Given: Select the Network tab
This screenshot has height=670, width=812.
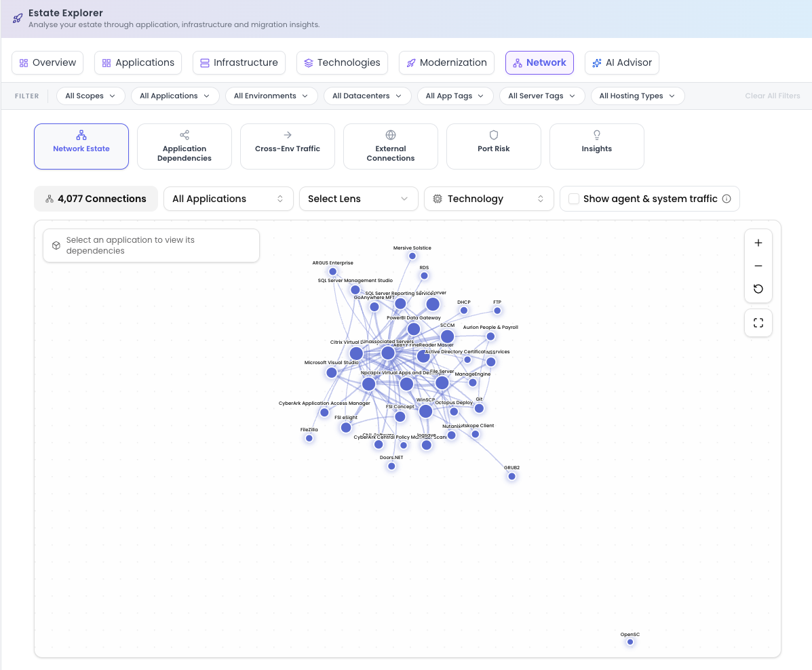Looking at the screenshot, I should (x=539, y=62).
